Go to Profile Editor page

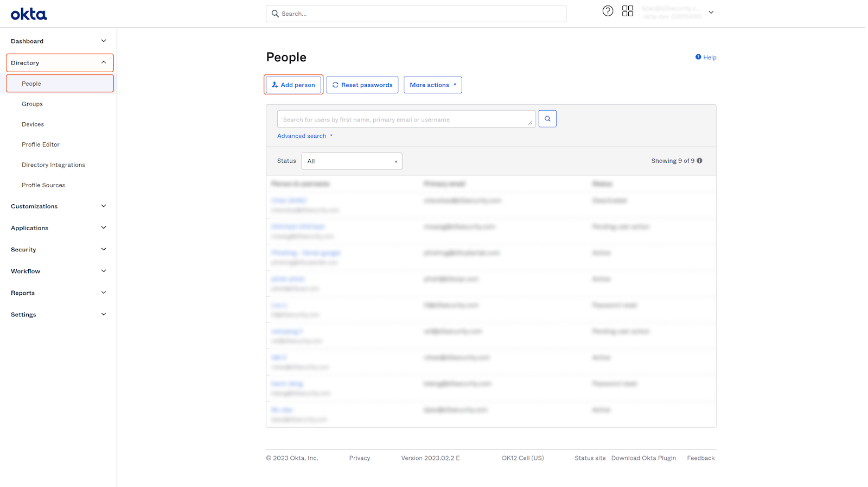click(x=41, y=145)
